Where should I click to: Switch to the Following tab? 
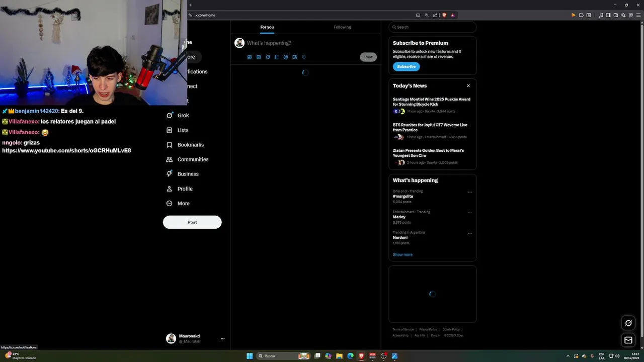[x=342, y=27]
